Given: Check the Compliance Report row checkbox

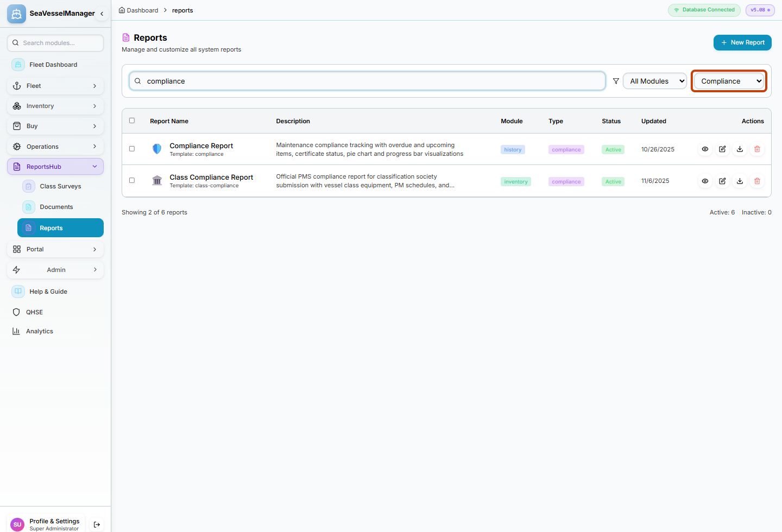Looking at the screenshot, I should point(132,149).
